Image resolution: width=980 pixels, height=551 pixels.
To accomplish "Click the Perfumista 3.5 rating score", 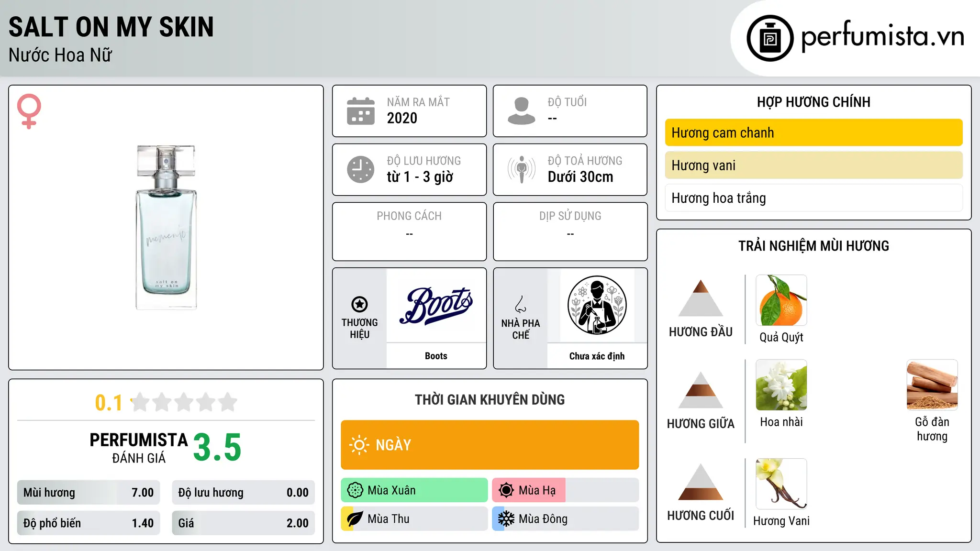I will pos(217,447).
